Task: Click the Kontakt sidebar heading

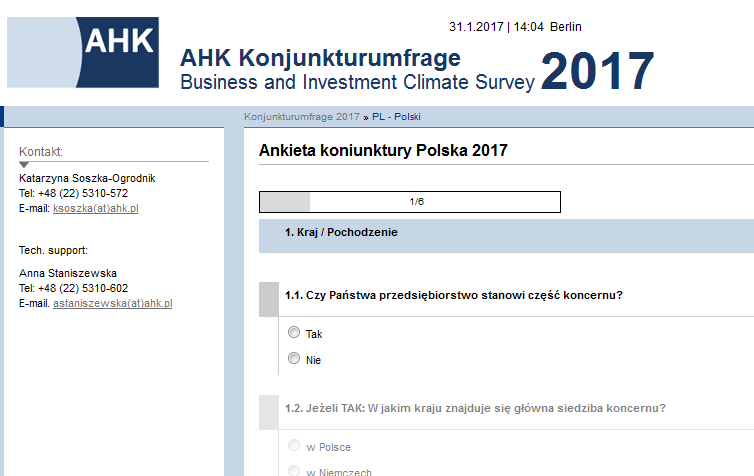Action: coord(41,152)
